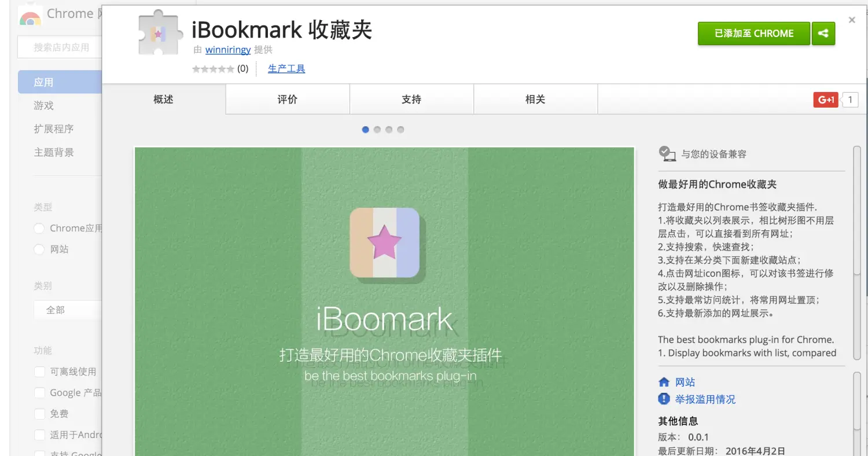Click the date 2016年4月2日
868x456 pixels.
click(755, 451)
